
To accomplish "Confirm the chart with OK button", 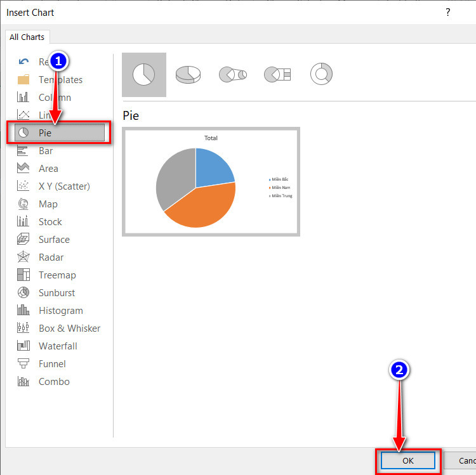I will tap(408, 461).
